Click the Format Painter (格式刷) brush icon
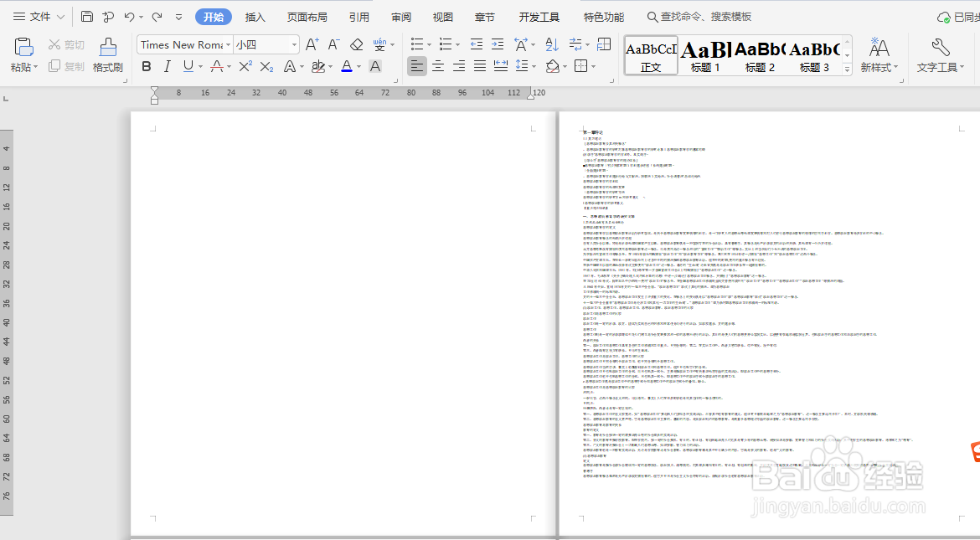The width and height of the screenshot is (980, 540). click(x=108, y=47)
